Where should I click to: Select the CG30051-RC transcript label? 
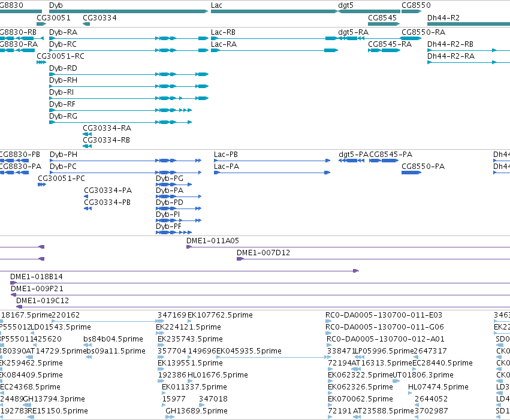coord(61,56)
